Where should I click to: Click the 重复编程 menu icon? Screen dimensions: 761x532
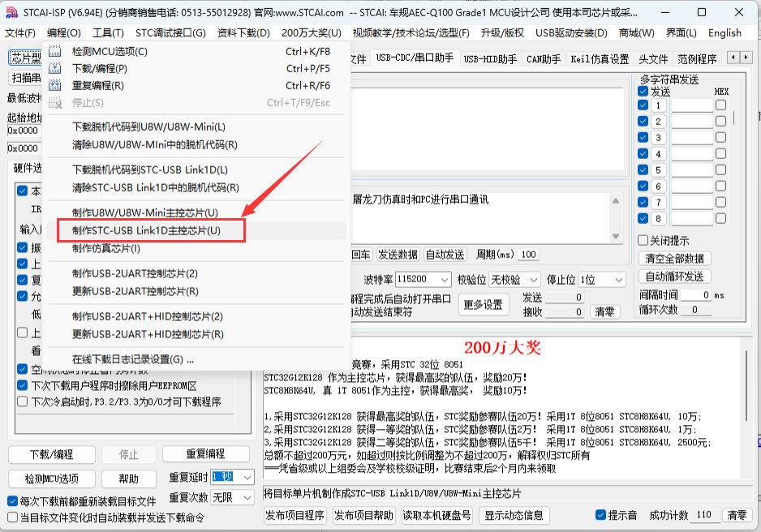tap(55, 85)
